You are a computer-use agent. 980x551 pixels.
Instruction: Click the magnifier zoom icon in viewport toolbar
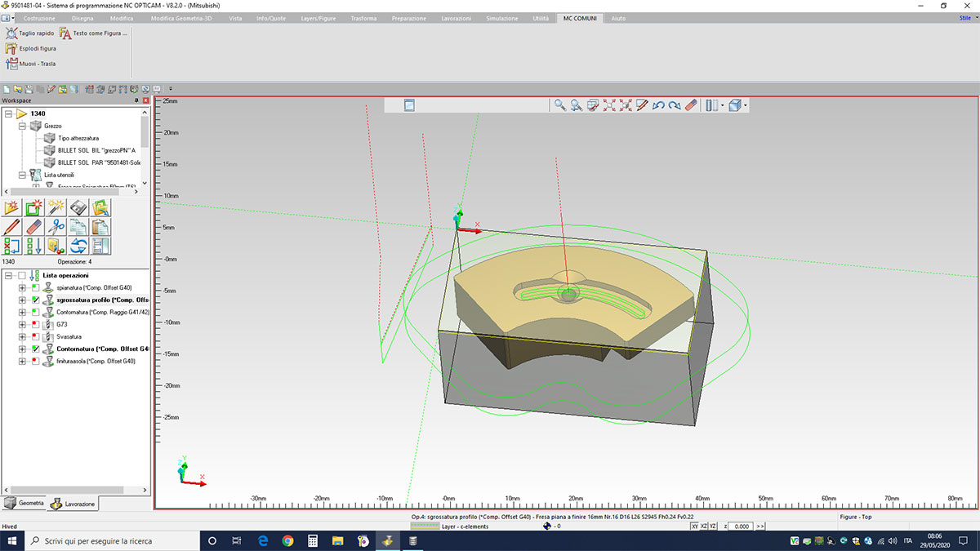559,105
